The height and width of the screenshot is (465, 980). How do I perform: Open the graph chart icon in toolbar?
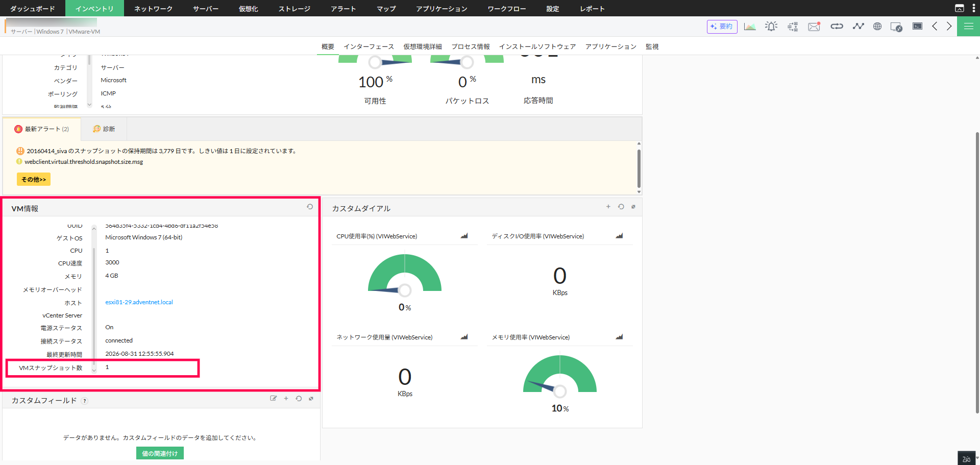click(750, 27)
